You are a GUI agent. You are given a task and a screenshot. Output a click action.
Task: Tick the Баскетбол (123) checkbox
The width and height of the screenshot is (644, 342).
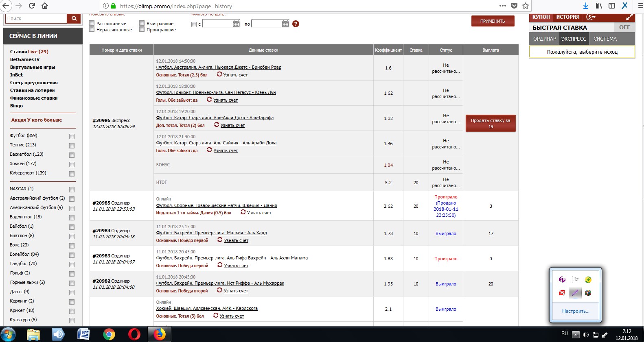coord(72,155)
